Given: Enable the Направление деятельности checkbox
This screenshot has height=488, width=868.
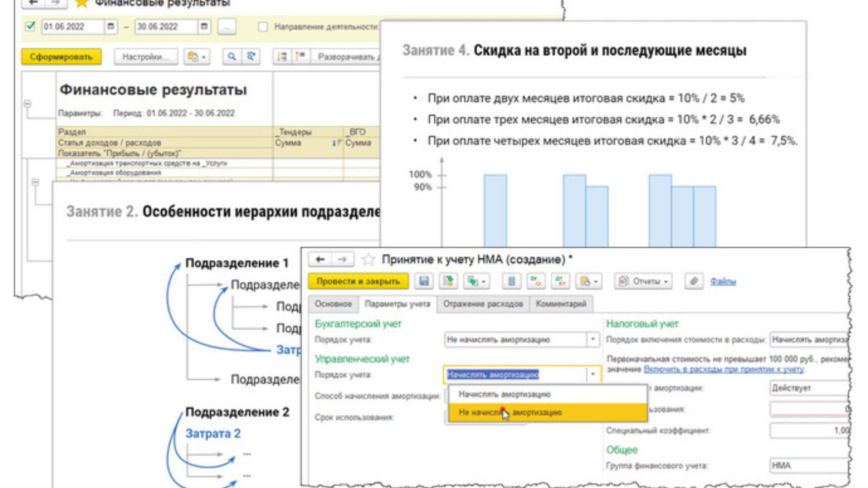Looking at the screenshot, I should click(263, 26).
